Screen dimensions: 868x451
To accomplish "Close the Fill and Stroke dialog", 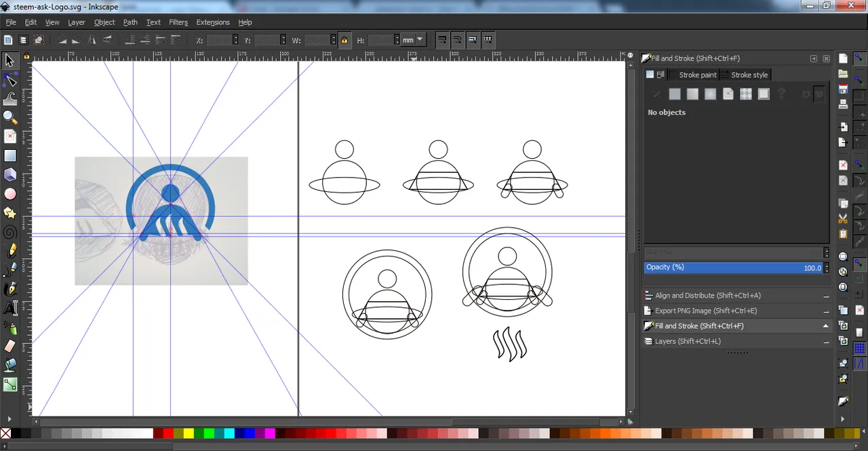I will tap(827, 59).
